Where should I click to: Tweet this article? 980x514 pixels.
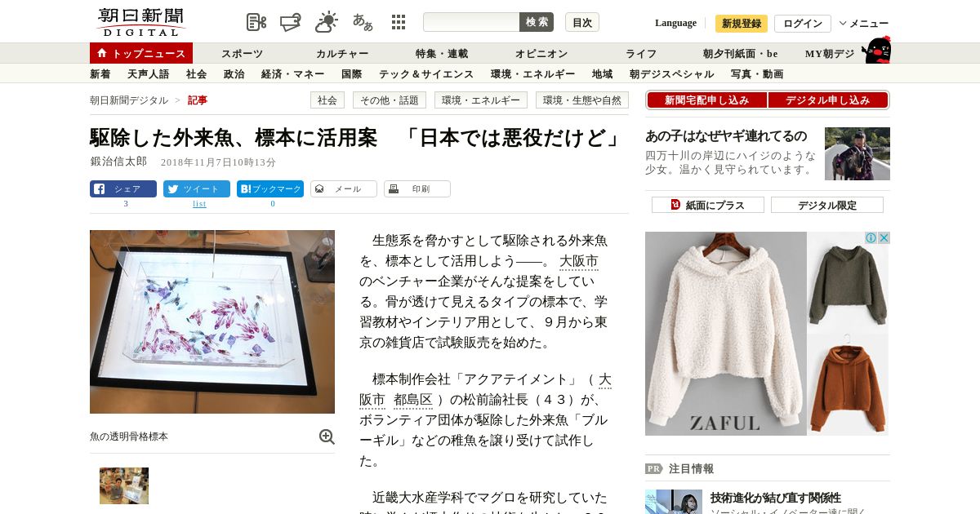pyautogui.click(x=197, y=188)
